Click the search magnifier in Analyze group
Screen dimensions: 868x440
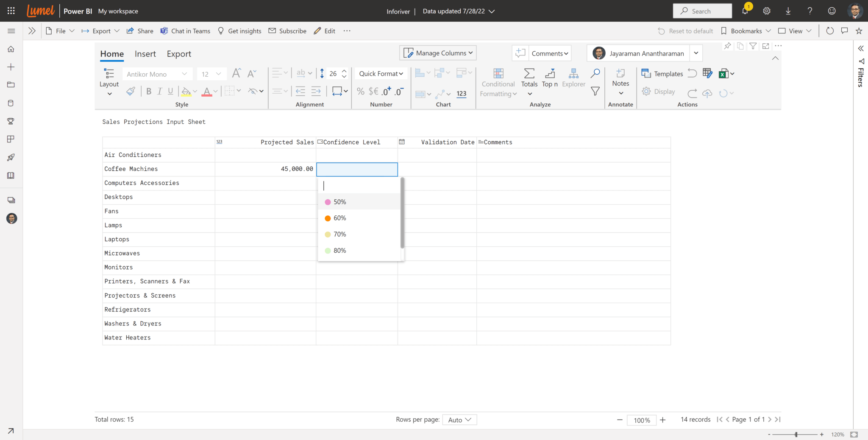pos(595,73)
